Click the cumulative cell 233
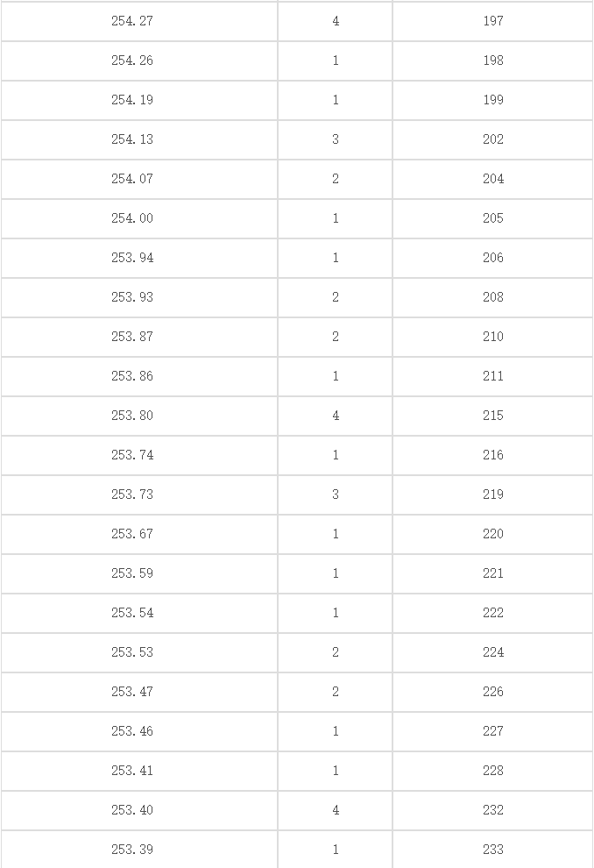Screen dimensions: 594x868 492,850
